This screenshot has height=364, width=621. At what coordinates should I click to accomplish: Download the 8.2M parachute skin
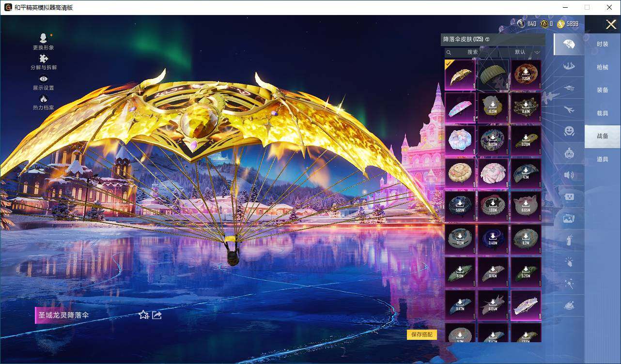tap(526, 240)
